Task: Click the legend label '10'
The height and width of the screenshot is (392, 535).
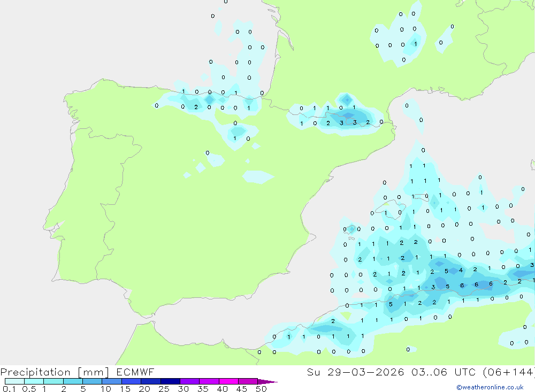Action: tap(106, 389)
